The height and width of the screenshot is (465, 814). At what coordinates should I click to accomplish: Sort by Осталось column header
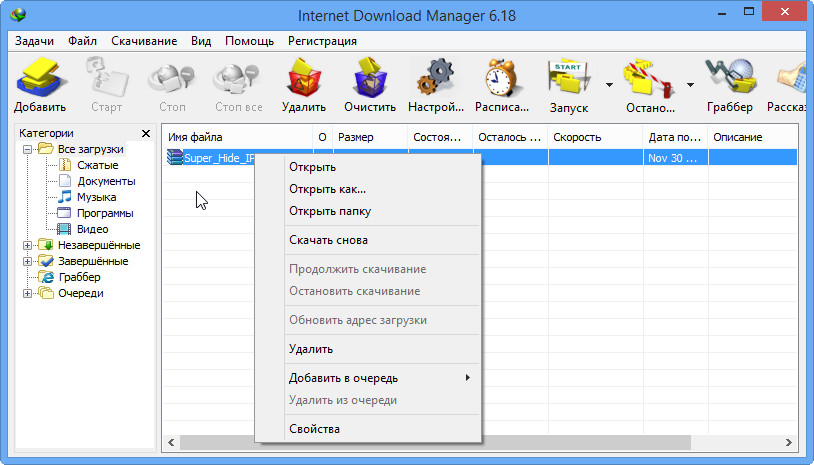coord(510,137)
